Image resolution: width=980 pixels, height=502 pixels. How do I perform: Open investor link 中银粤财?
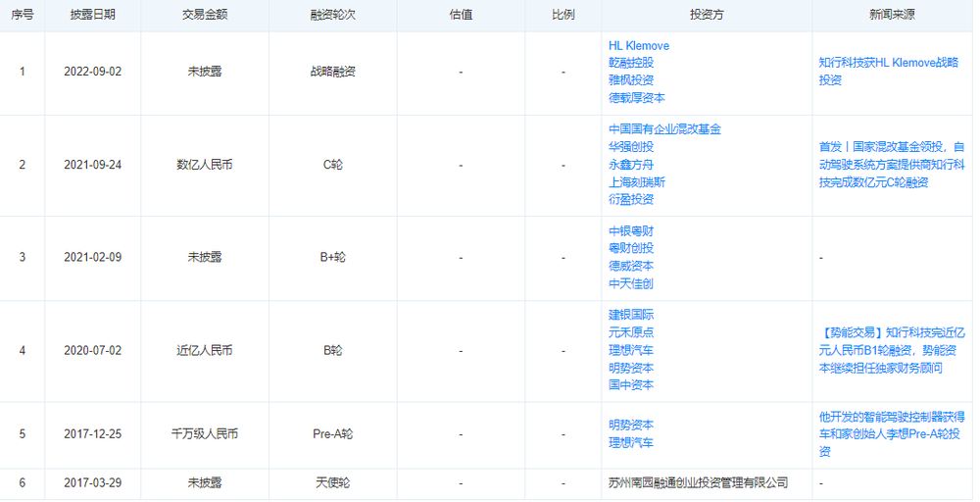click(631, 231)
